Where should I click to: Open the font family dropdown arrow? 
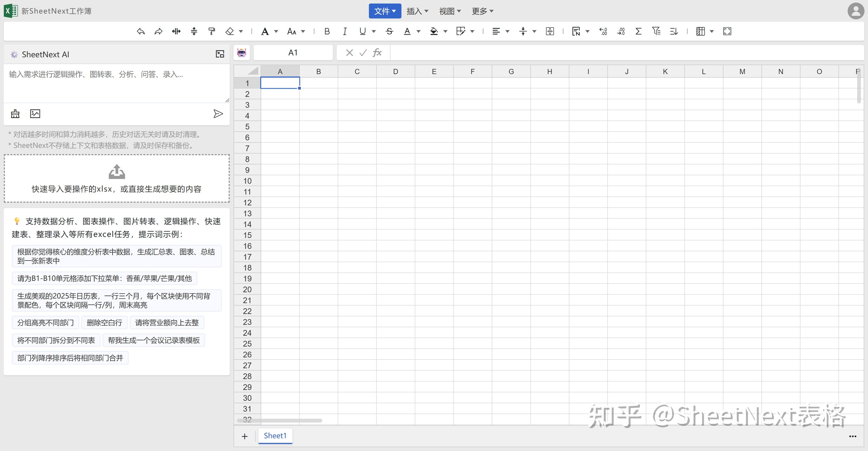(x=276, y=31)
